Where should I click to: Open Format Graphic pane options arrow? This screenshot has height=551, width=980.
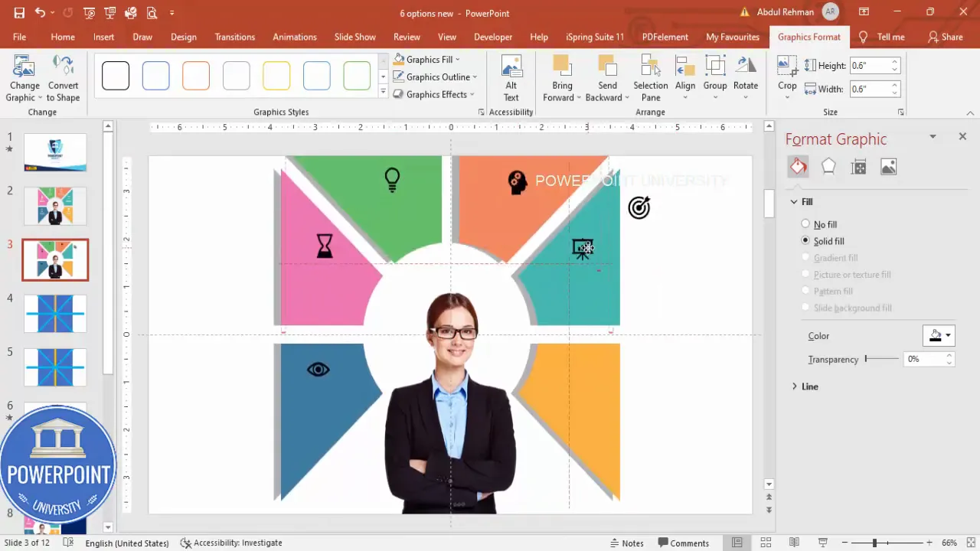(x=933, y=136)
